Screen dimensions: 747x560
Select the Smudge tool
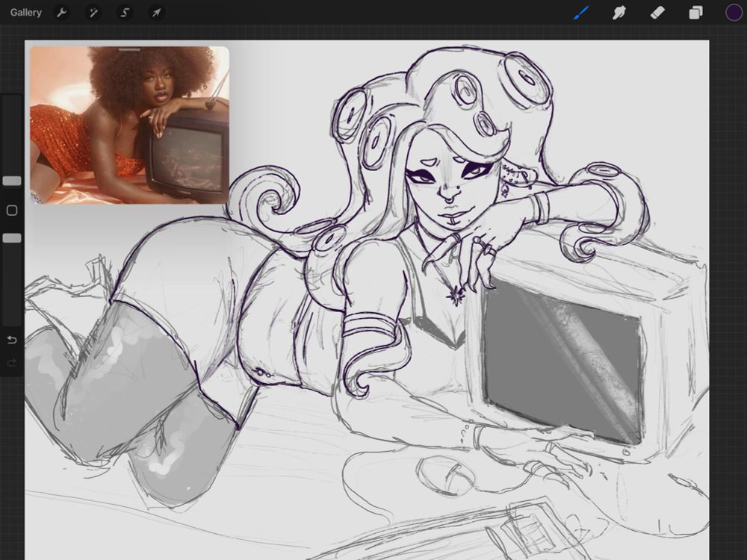point(619,13)
